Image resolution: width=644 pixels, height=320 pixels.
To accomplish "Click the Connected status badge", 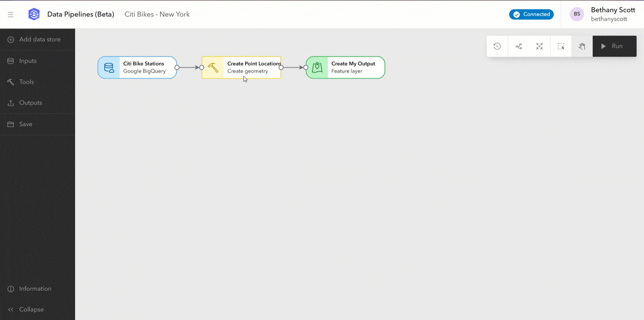I will pyautogui.click(x=531, y=14).
